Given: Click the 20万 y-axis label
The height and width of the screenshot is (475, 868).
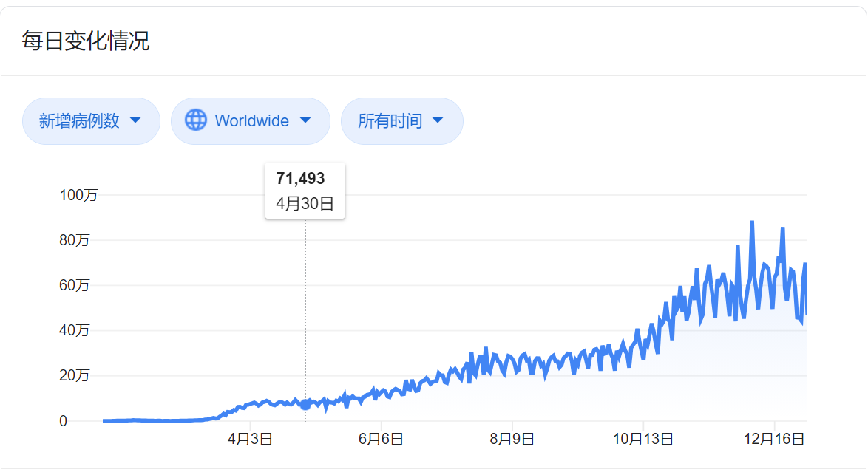Looking at the screenshot, I should pos(74,375).
